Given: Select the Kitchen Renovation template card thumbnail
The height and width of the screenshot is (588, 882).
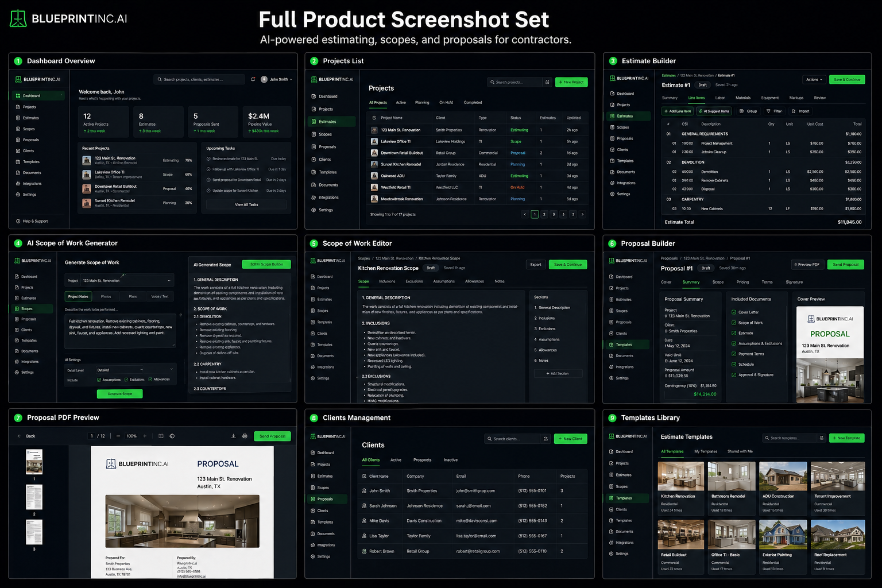Looking at the screenshot, I should click(681, 476).
